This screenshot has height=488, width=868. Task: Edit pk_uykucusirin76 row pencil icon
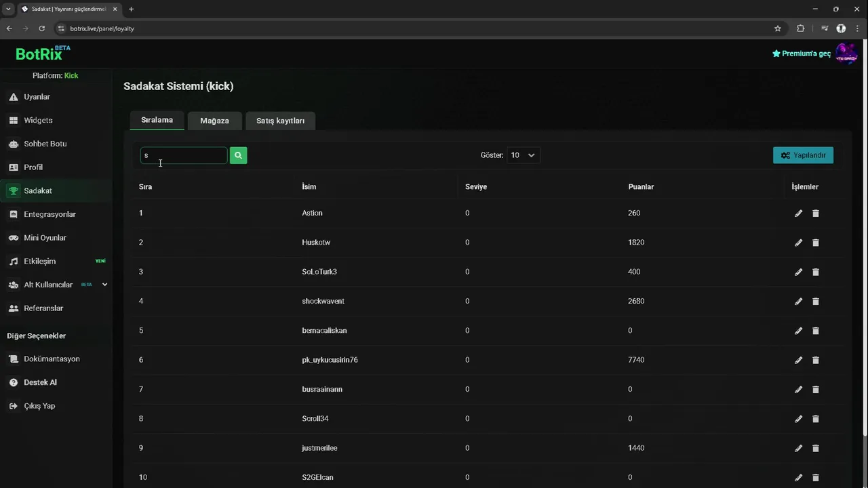pyautogui.click(x=798, y=360)
